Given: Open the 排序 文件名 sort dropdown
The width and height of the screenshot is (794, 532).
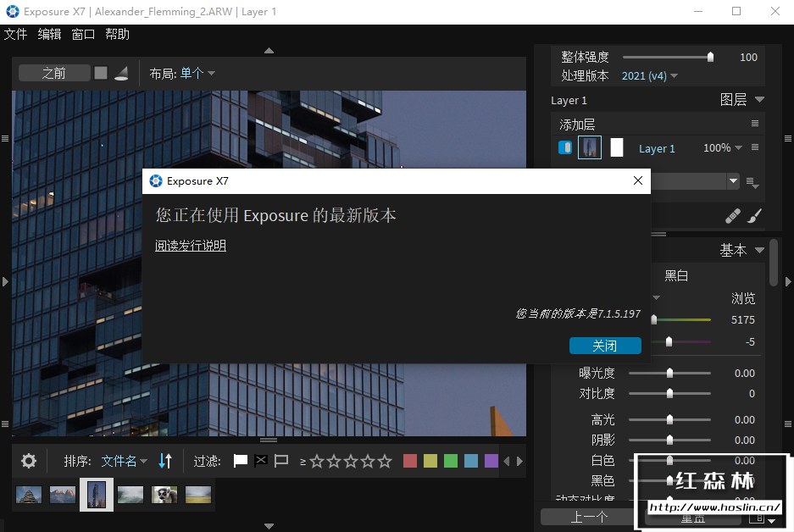Looking at the screenshot, I should [124, 461].
